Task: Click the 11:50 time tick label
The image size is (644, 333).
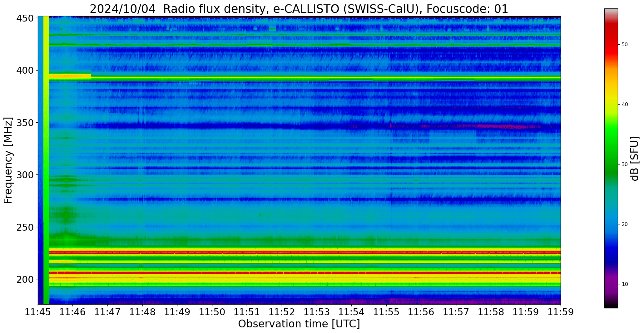Action: (x=212, y=312)
